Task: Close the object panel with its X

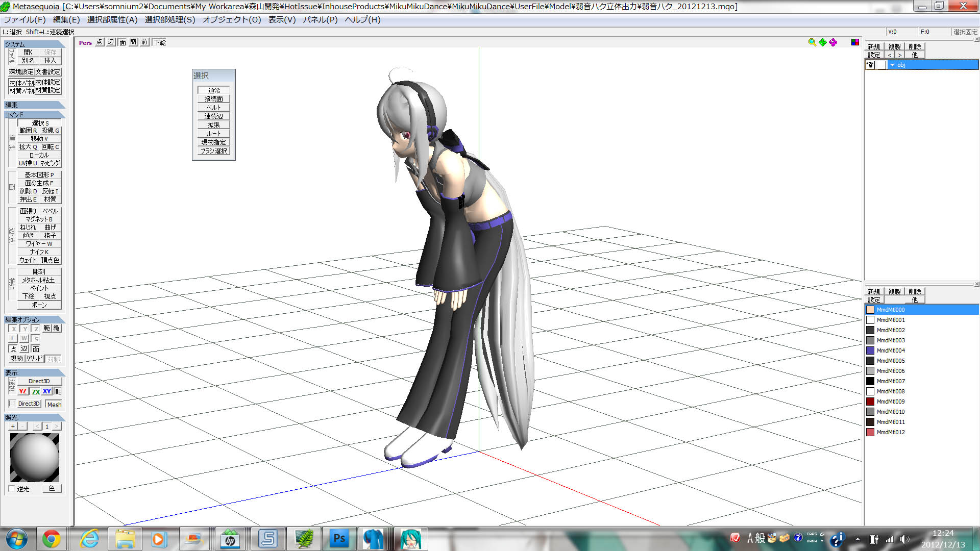Action: 976,39
